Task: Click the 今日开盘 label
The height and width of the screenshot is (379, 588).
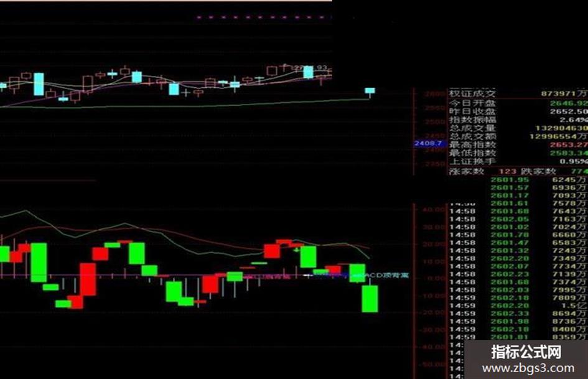Action: (x=472, y=103)
